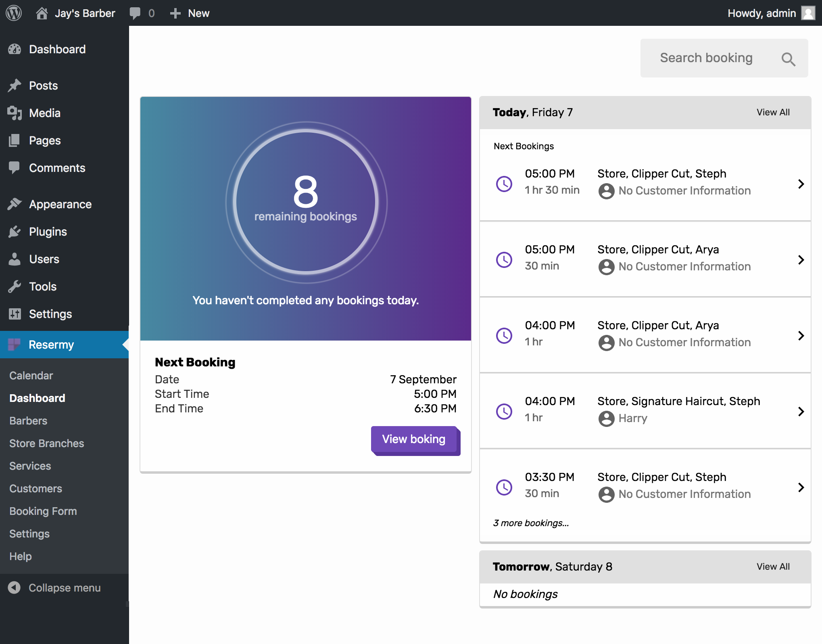Click the '7 September' date value
822x644 pixels.
pos(423,379)
